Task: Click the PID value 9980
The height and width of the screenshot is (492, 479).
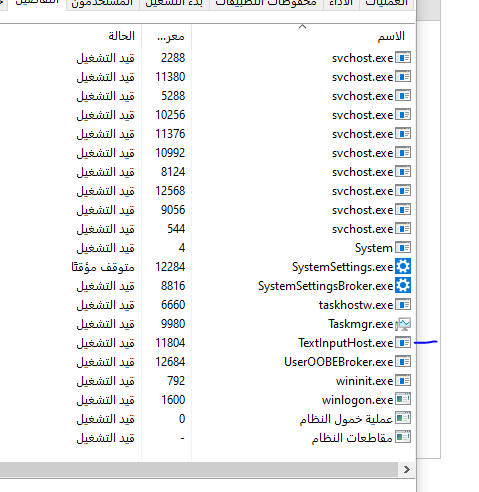Action: 173,324
